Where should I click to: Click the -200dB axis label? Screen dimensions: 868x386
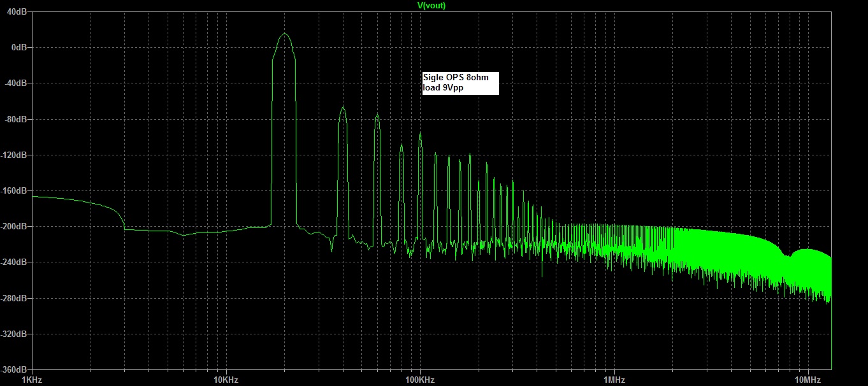(13, 226)
